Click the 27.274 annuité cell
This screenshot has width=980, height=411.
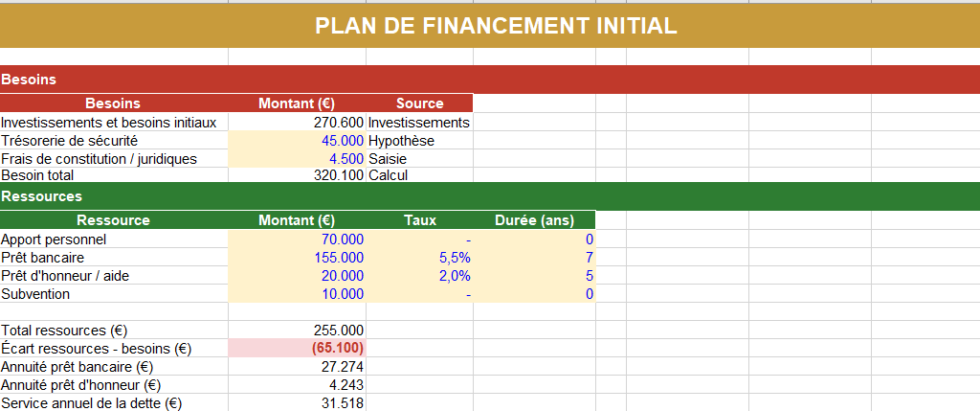tap(297, 367)
